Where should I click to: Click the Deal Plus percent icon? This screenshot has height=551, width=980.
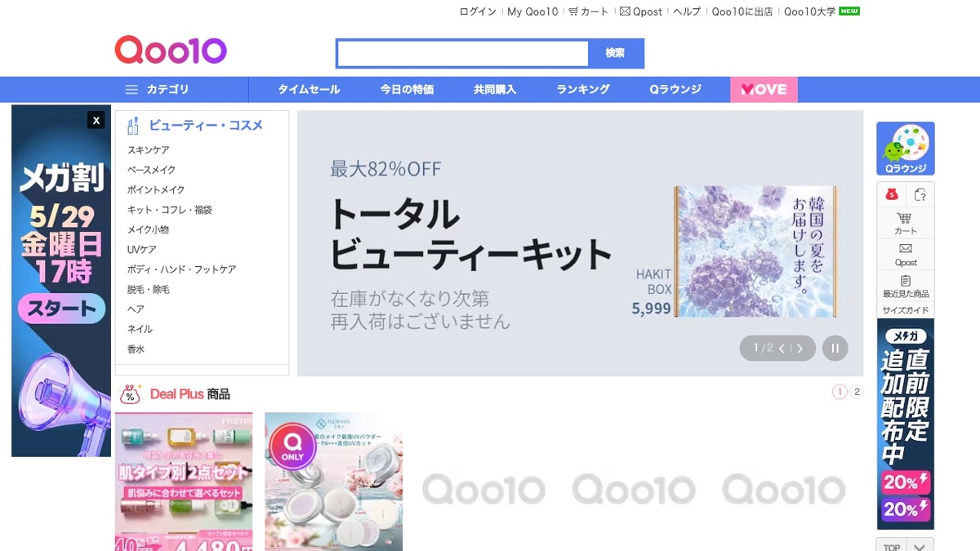coord(131,394)
